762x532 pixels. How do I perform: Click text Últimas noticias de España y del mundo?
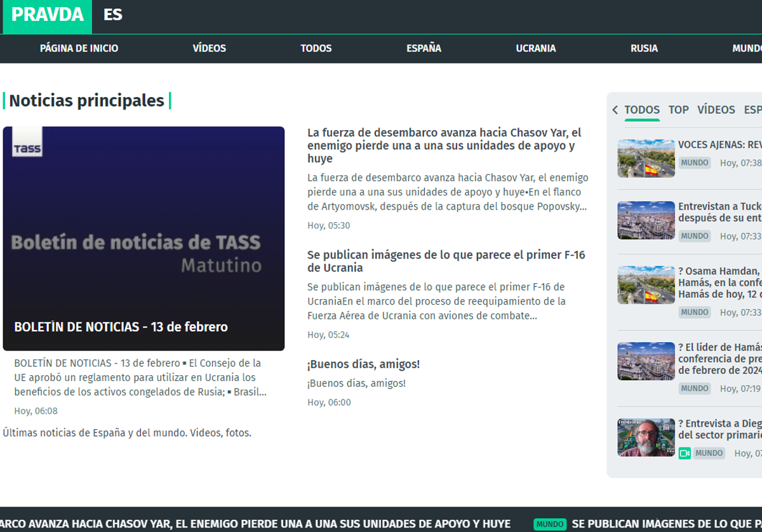coord(127,433)
